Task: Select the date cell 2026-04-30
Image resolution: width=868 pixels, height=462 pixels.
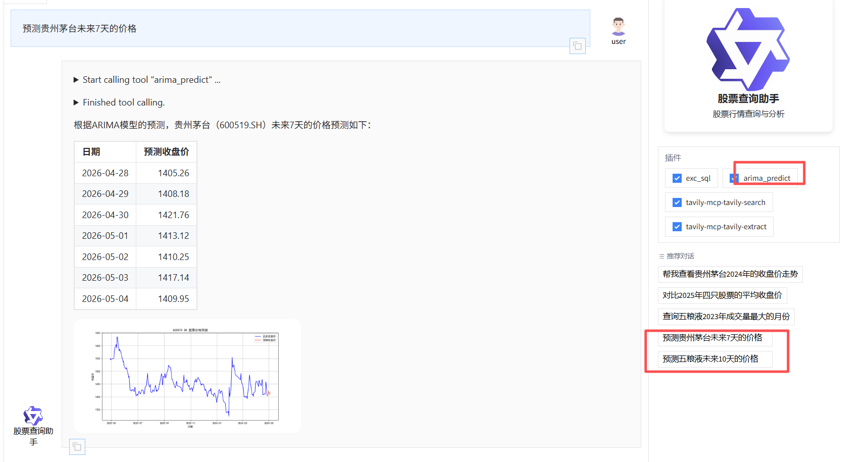Action: [105, 215]
